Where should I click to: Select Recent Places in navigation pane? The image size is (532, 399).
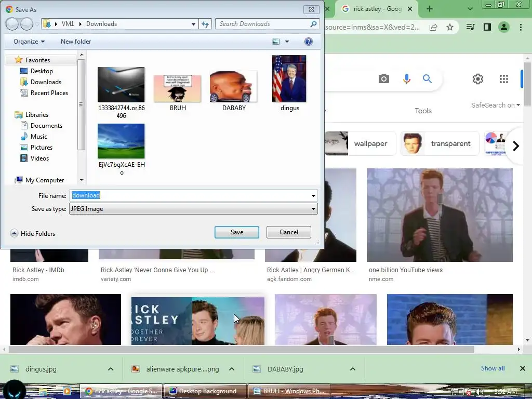pos(49,92)
